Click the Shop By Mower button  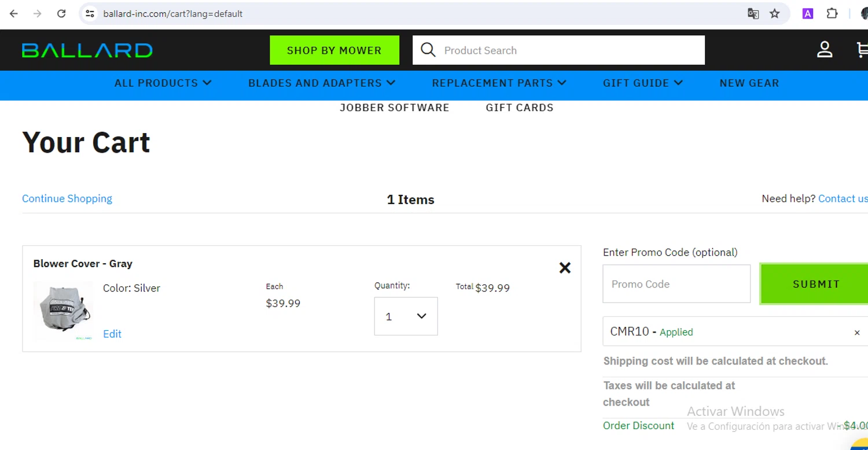(334, 50)
